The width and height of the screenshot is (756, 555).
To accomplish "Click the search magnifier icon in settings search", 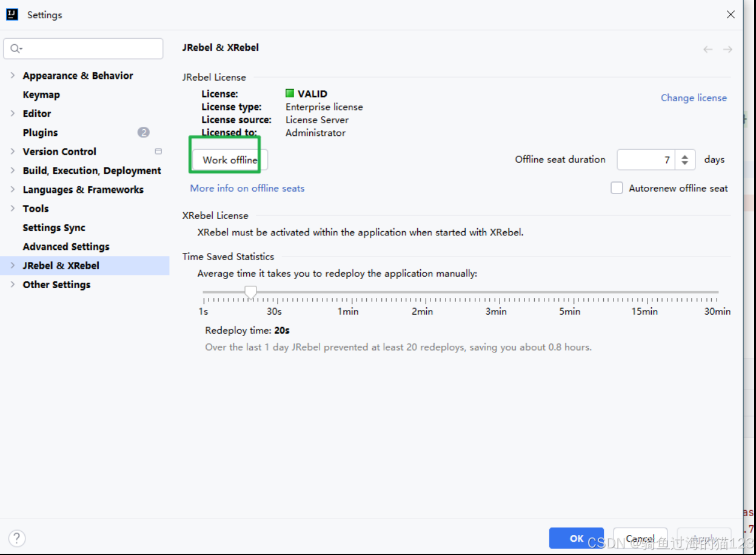I will [x=16, y=49].
